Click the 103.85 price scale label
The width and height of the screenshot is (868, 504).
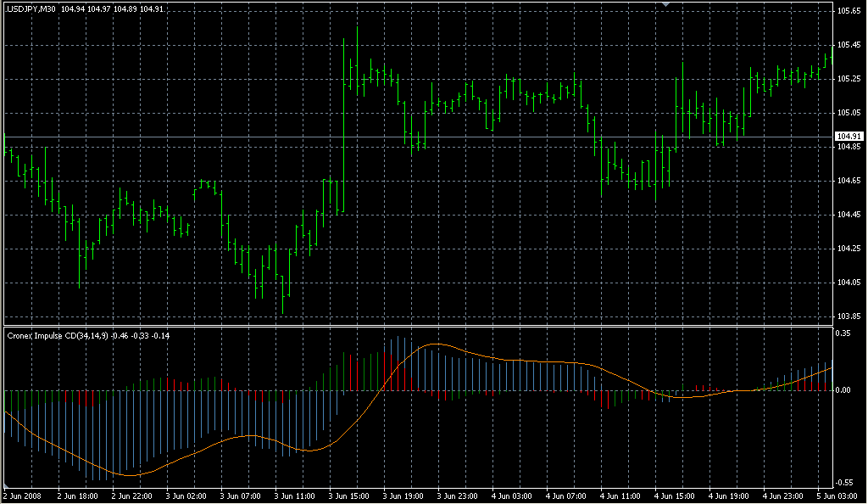click(849, 316)
